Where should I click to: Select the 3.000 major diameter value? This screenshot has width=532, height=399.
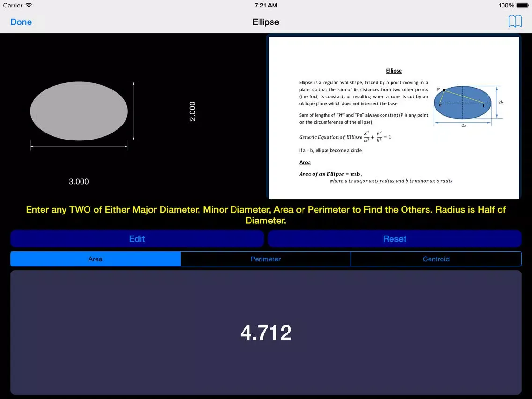point(79,182)
